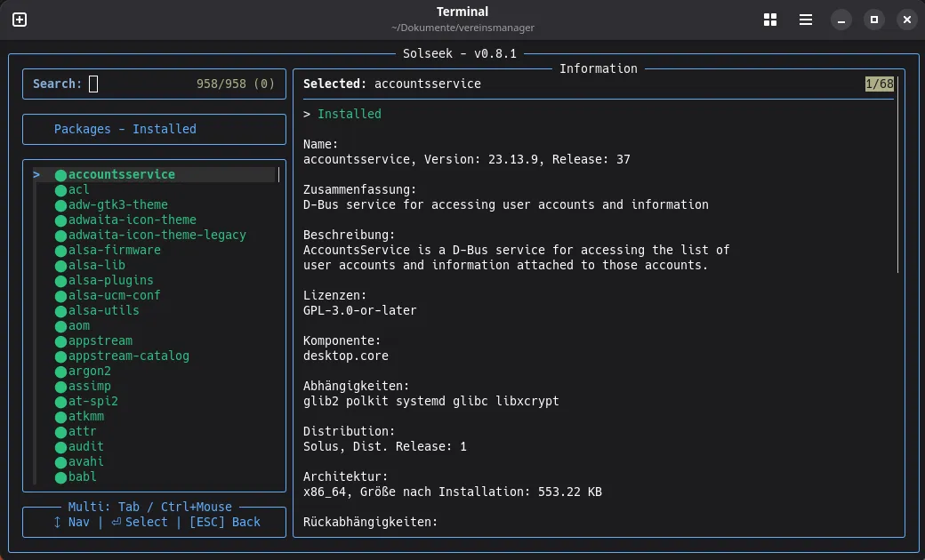Screen dimensions: 925x560
Task: Click the green dot beside avahi
Action: tap(60, 462)
